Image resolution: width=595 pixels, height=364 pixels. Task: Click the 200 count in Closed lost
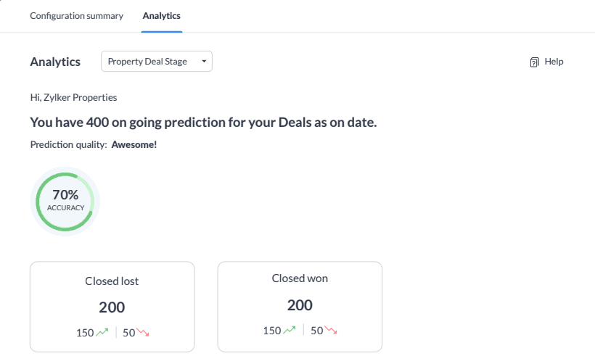pyautogui.click(x=112, y=307)
